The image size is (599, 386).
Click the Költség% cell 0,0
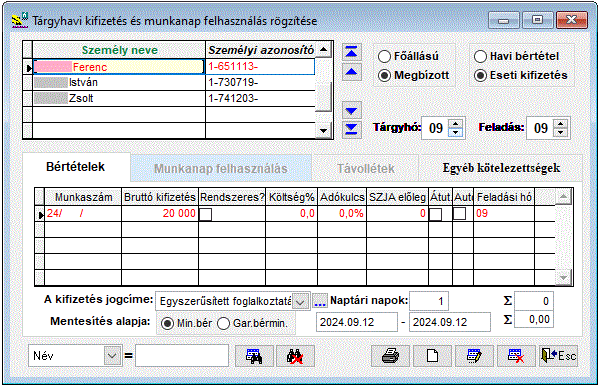click(x=291, y=214)
